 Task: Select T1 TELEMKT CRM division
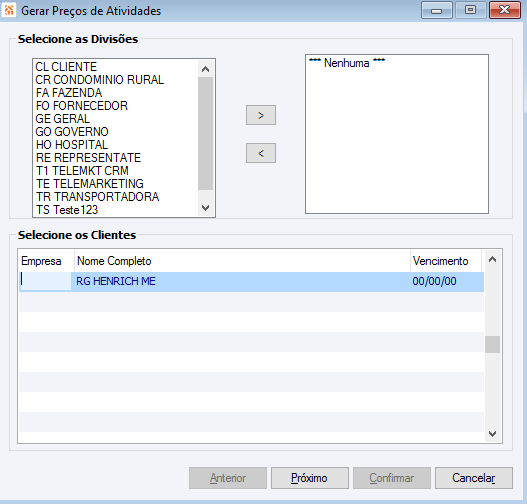(x=82, y=171)
